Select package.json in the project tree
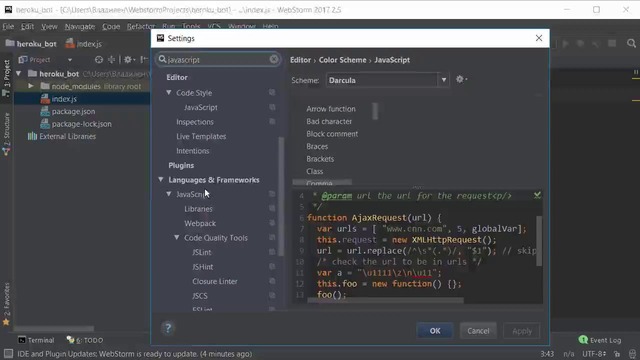Image resolution: width=640 pixels, height=360 pixels. pos(73,111)
